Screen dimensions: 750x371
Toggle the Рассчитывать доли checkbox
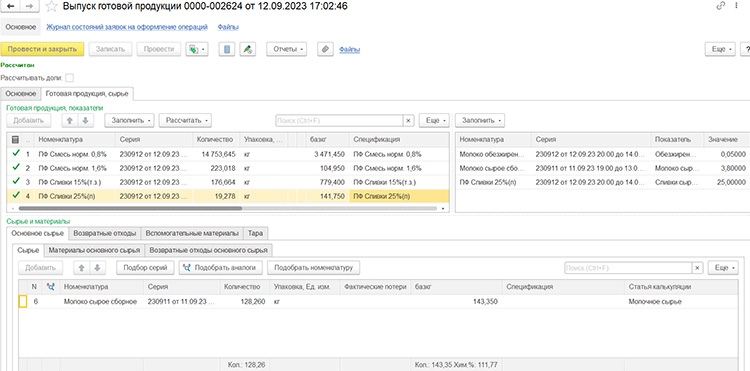(x=70, y=77)
